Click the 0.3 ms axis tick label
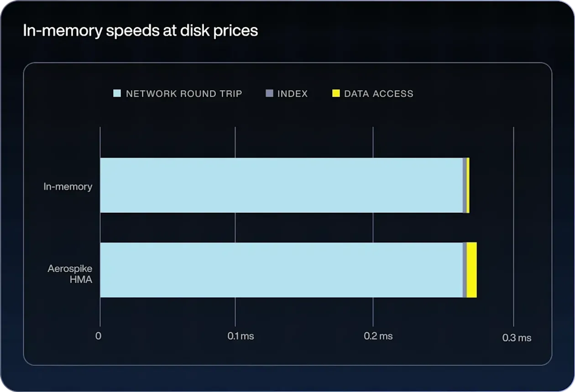 pyautogui.click(x=517, y=338)
